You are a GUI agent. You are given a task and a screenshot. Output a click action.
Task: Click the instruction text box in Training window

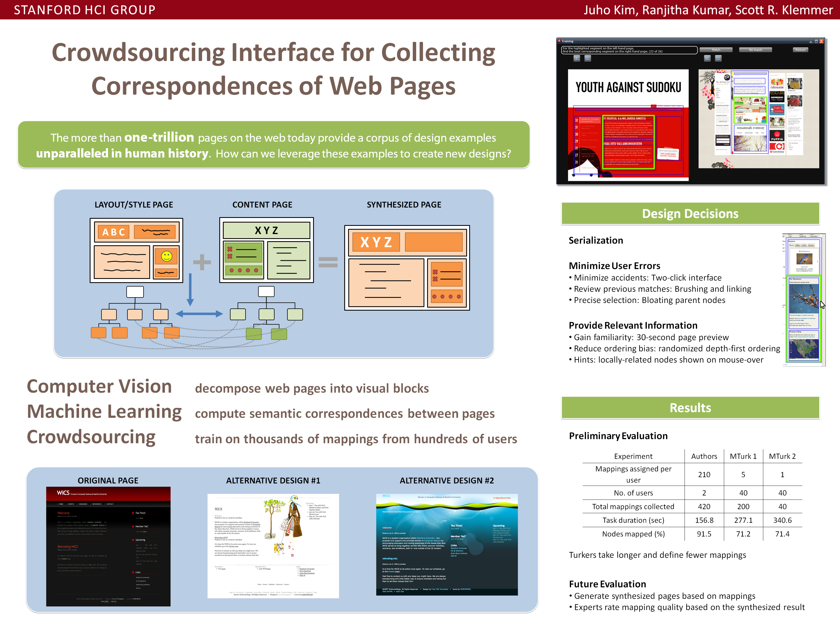[x=629, y=50]
